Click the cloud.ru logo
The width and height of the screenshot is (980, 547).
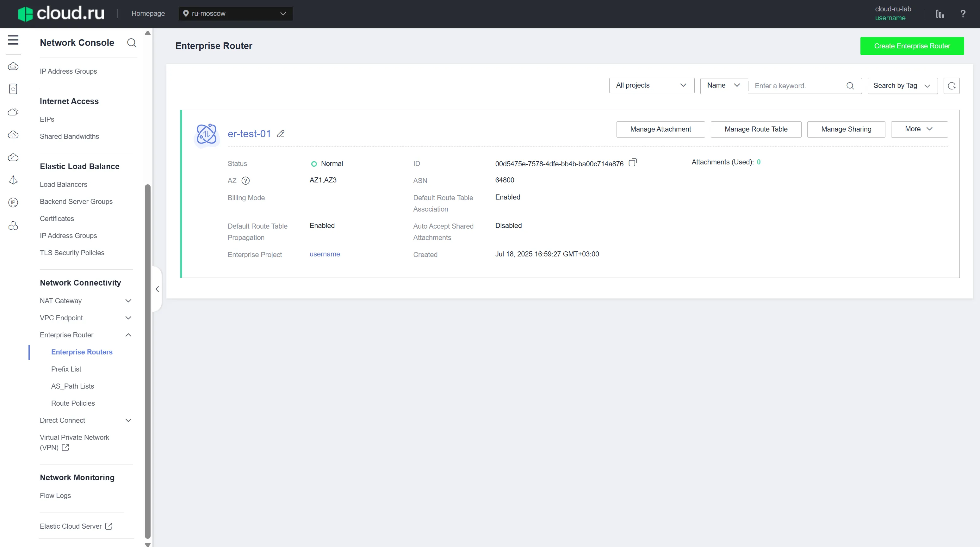(61, 13)
